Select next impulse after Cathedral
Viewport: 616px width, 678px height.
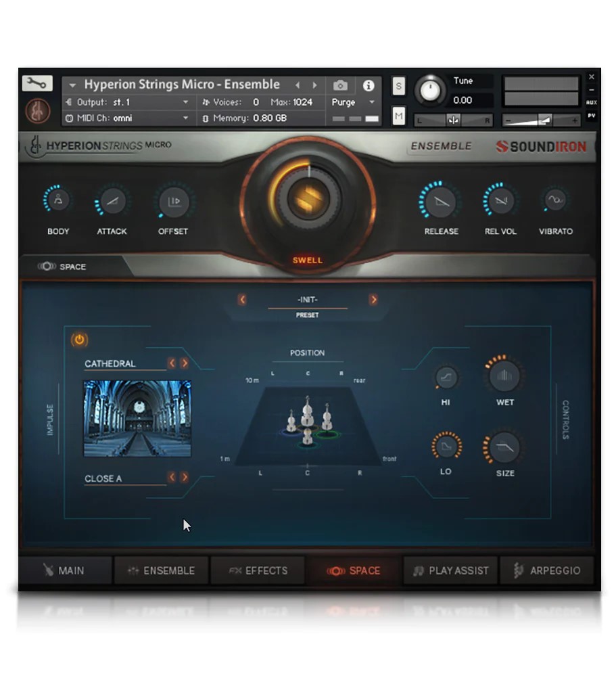click(185, 363)
